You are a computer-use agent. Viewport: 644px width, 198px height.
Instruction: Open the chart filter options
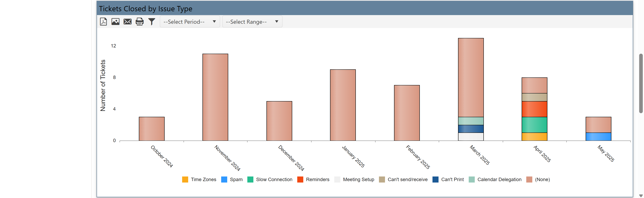152,22
